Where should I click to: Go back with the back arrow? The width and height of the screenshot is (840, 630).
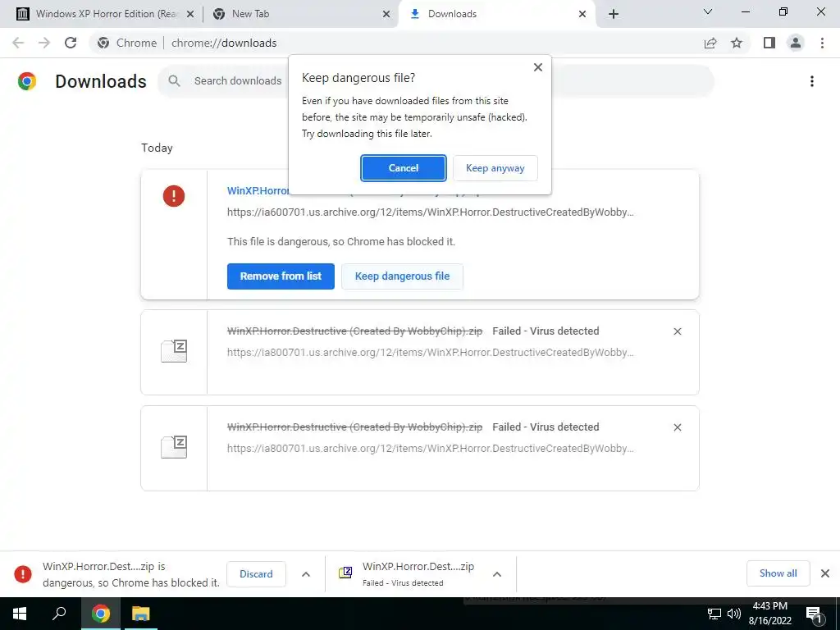18,43
